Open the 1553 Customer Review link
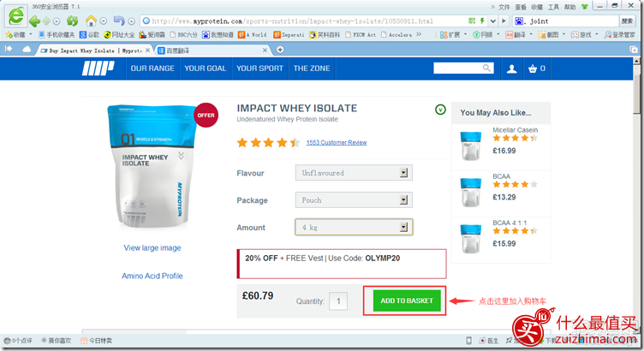This screenshot has height=351, width=644. (x=337, y=142)
